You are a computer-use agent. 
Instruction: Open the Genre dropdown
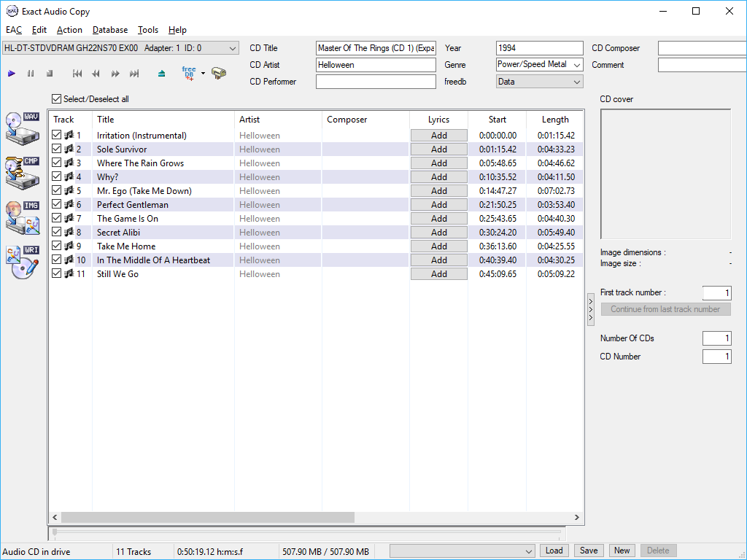tap(577, 65)
